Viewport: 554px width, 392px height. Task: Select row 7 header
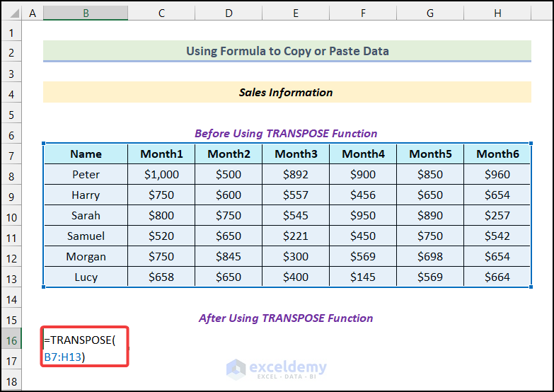[11, 154]
